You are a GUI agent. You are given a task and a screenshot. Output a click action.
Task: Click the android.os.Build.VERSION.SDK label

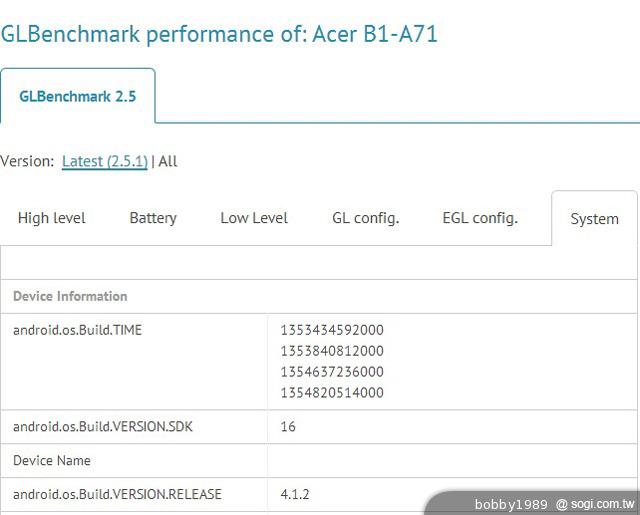pyautogui.click(x=103, y=427)
